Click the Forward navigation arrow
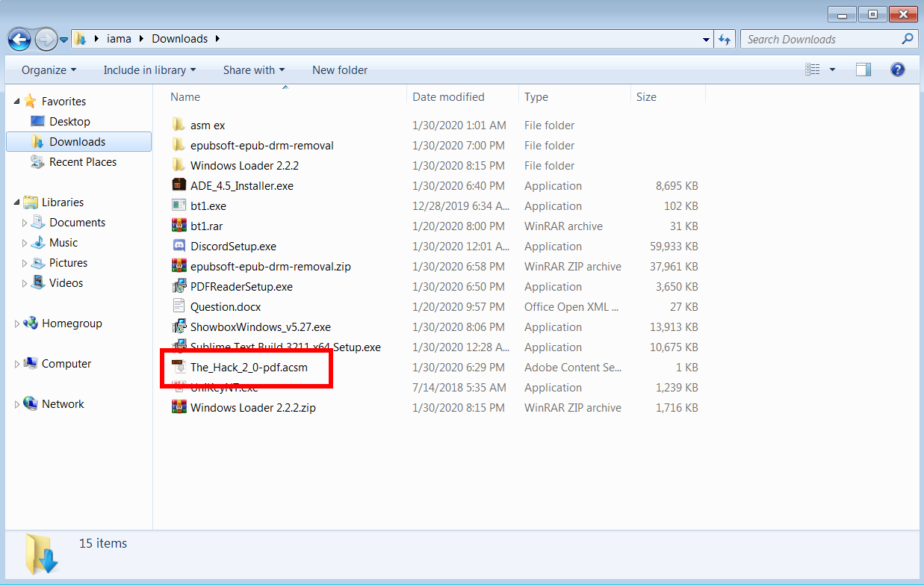The height and width of the screenshot is (585, 924). [46, 39]
